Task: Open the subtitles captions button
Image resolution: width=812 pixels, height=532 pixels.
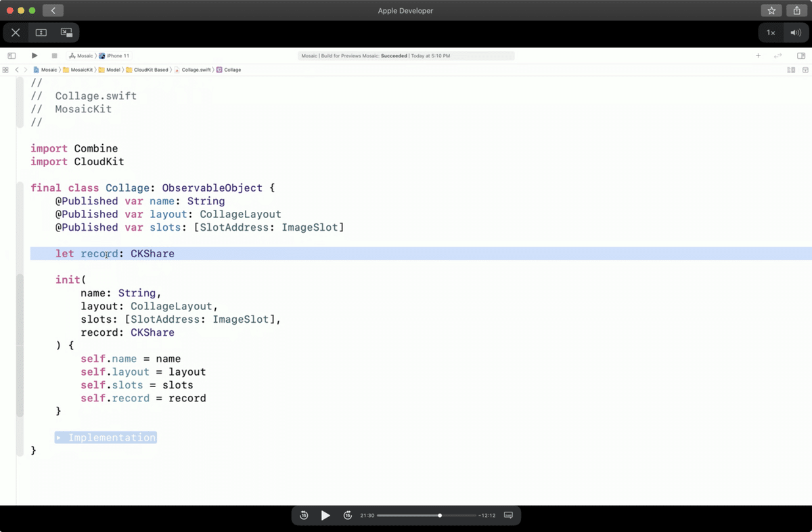Action: 509,515
